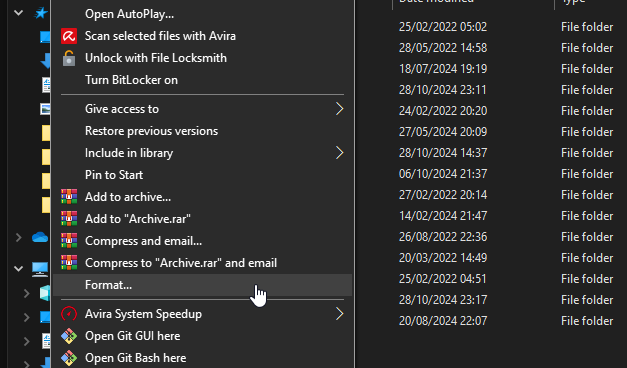Click the Avira System Speedup gauge icon

69,314
